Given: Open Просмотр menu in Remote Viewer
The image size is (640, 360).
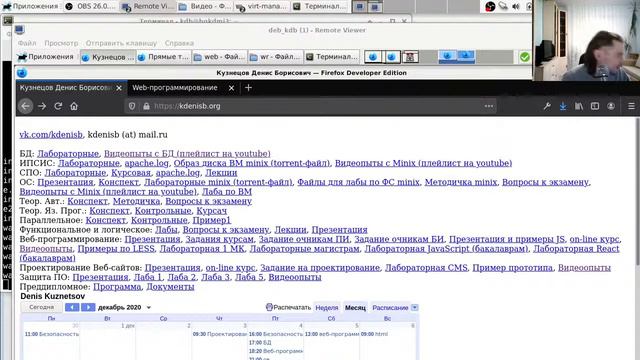Looking at the screenshot, I should point(61,43).
